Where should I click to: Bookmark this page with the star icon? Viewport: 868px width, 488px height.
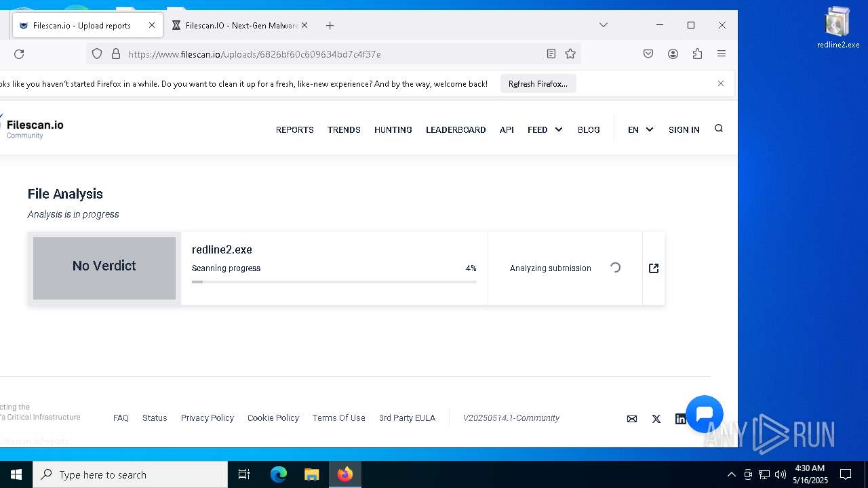(570, 54)
